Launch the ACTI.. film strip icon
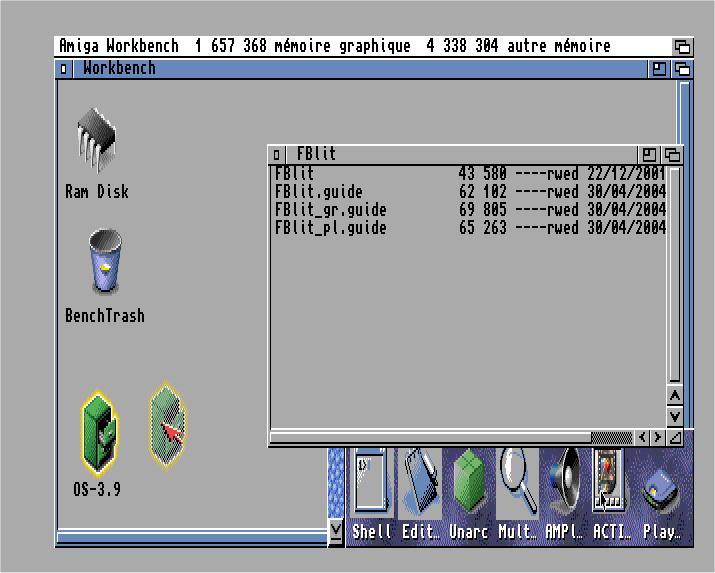The width and height of the screenshot is (715, 573). [x=608, y=481]
